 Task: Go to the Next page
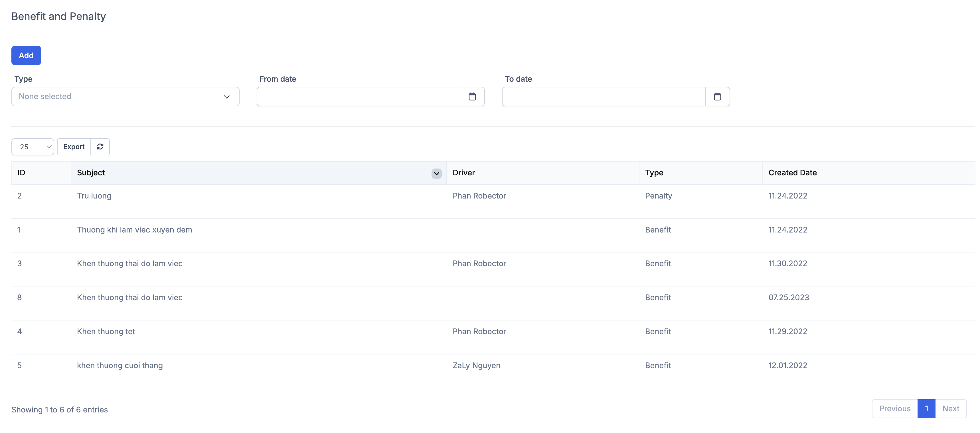click(950, 408)
